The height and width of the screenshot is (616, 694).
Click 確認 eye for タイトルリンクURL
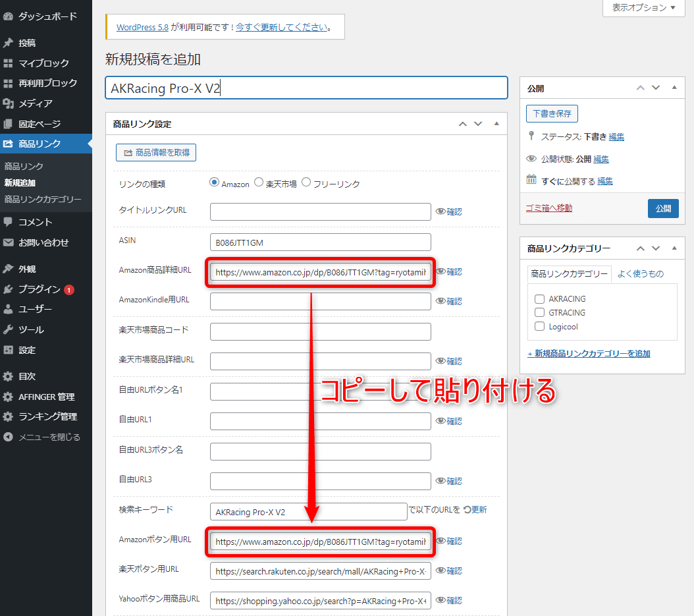449,211
